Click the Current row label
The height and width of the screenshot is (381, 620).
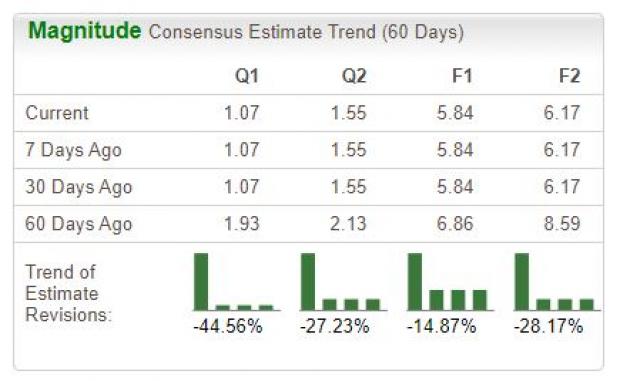tap(57, 113)
